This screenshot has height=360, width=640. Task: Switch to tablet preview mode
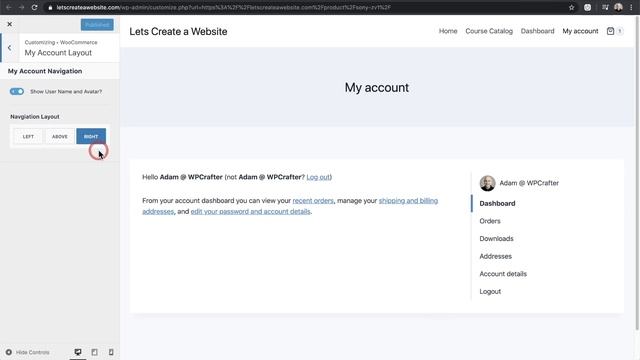coord(94,352)
